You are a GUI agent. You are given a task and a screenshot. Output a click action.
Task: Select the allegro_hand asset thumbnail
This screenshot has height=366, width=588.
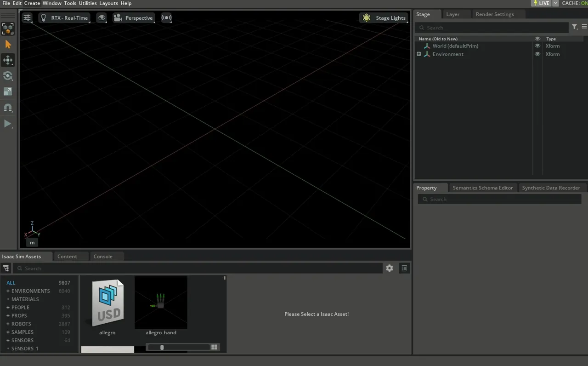161,303
